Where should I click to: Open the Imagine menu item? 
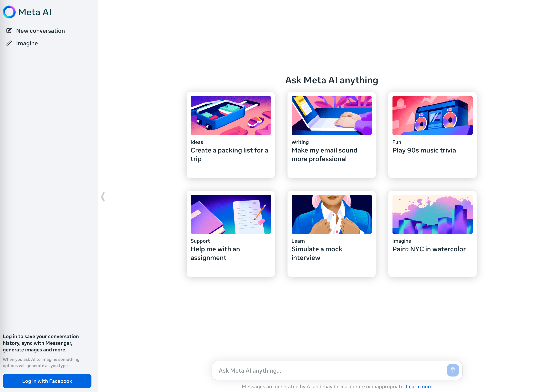[27, 43]
